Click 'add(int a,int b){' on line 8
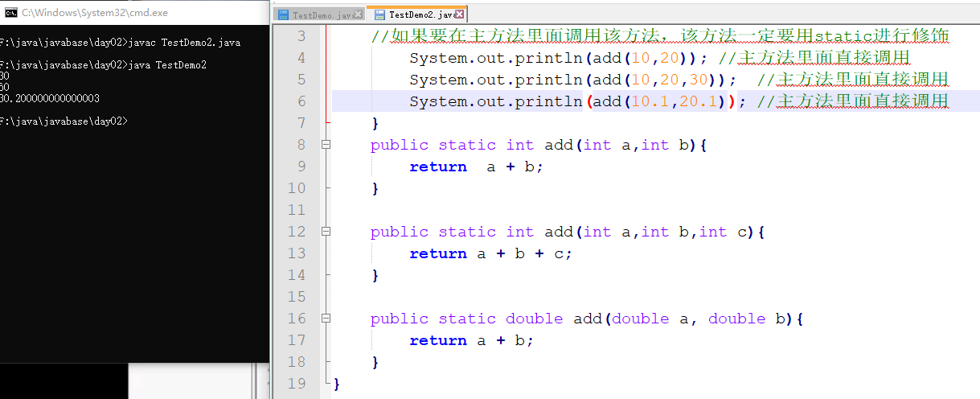Viewport: 980px width, 399px height. coord(625,145)
